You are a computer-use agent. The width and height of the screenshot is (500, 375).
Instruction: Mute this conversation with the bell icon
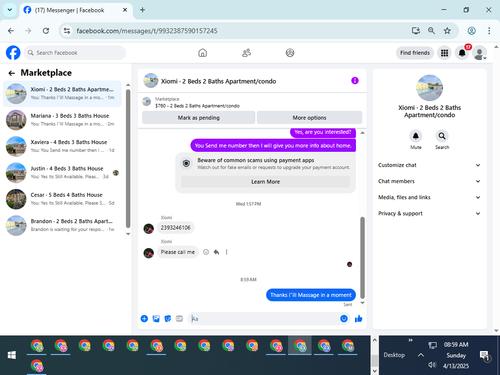416,136
